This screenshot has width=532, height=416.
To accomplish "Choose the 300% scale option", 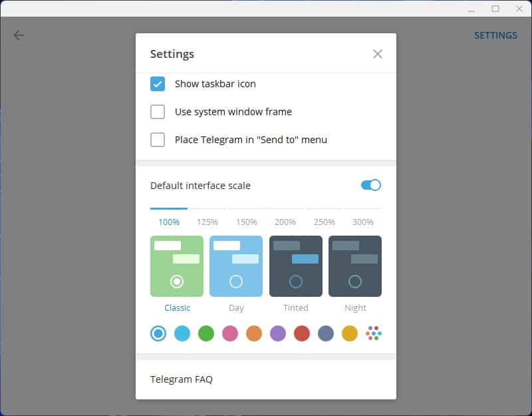I will [x=362, y=222].
